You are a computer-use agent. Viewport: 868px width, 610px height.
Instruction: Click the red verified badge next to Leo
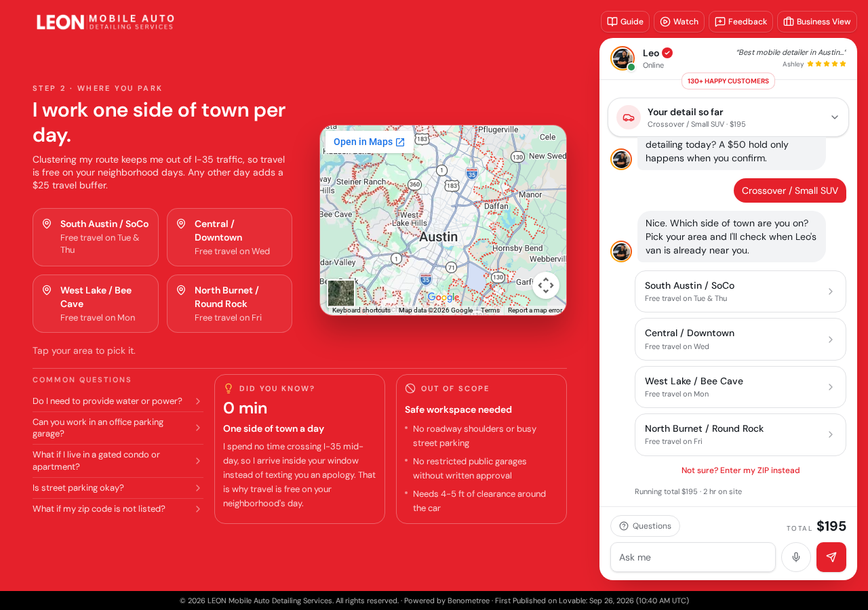pos(667,53)
